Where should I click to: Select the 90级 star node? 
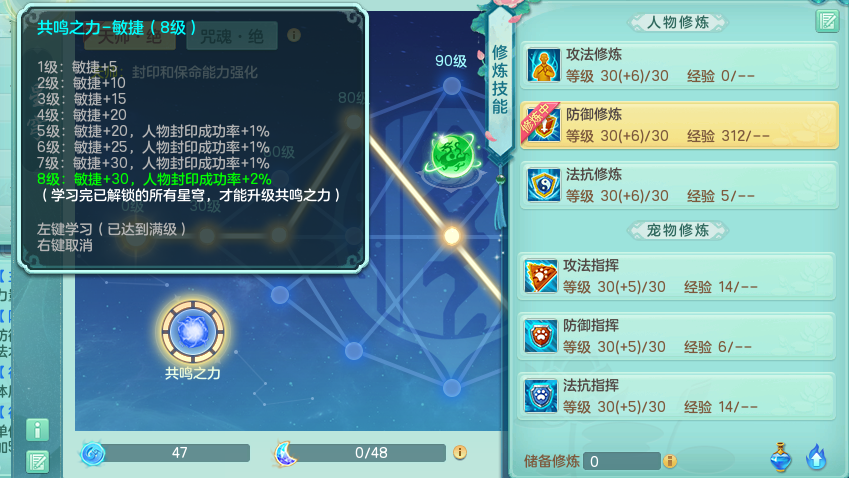coord(452,86)
